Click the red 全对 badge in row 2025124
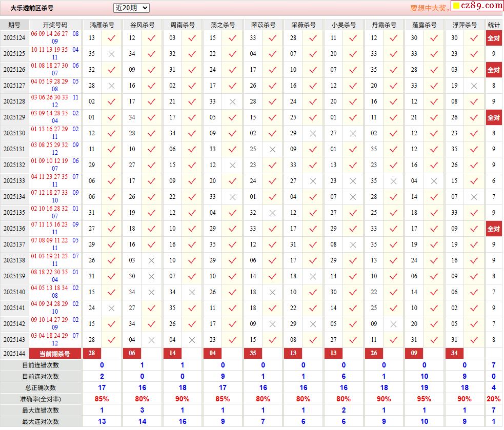Viewport: 504px width, 430px height. point(493,38)
